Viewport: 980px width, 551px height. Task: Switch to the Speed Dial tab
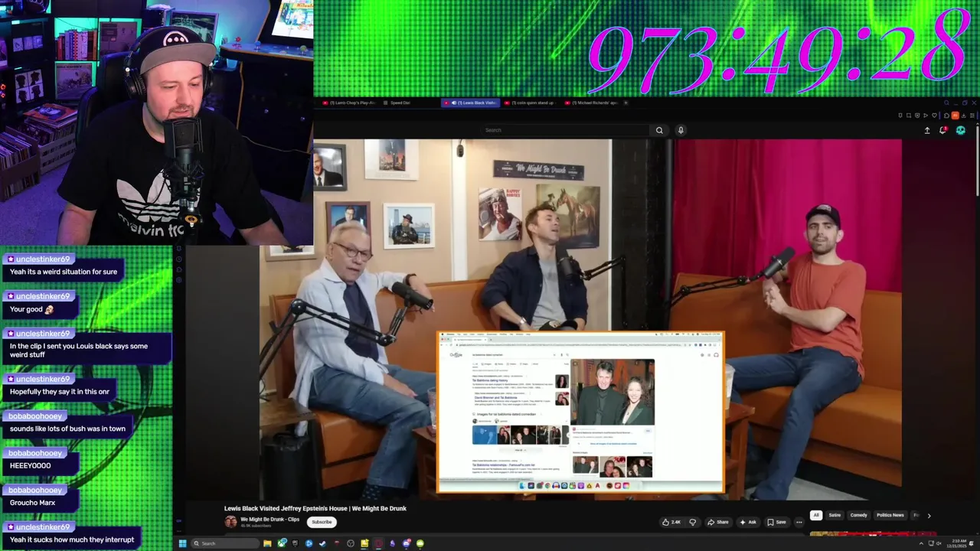[x=400, y=103]
